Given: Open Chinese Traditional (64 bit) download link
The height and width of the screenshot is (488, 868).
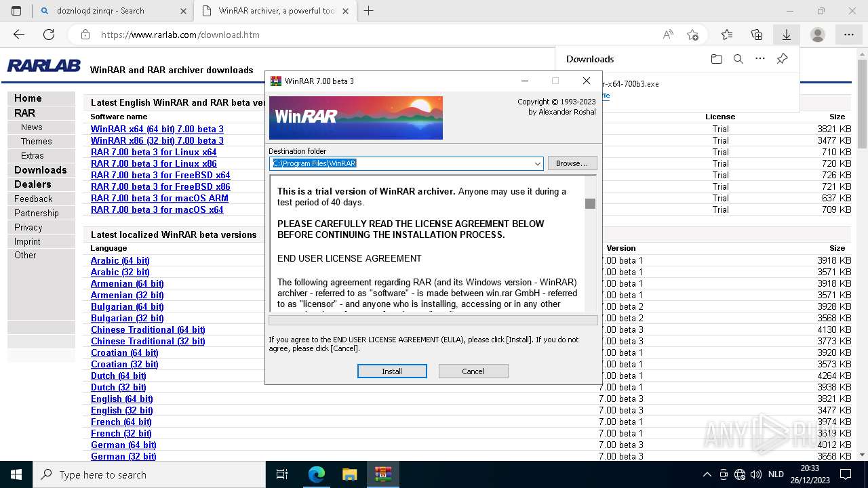Looking at the screenshot, I should (x=148, y=329).
